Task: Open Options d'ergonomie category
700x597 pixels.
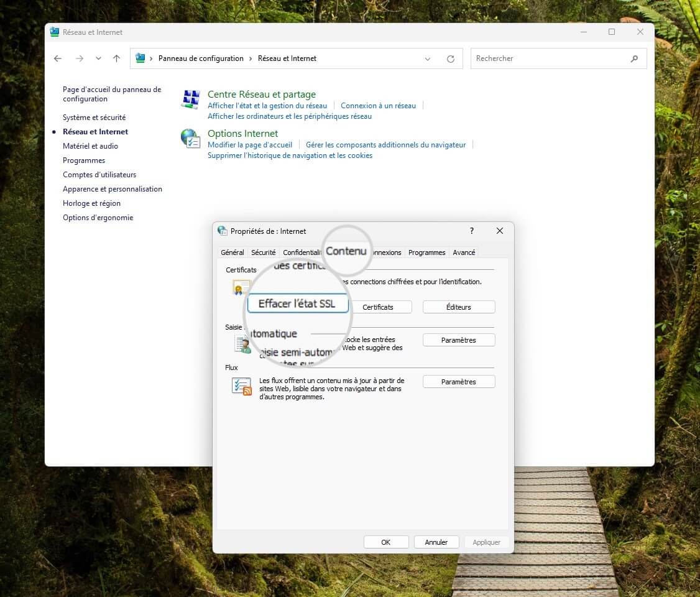Action: click(x=98, y=218)
